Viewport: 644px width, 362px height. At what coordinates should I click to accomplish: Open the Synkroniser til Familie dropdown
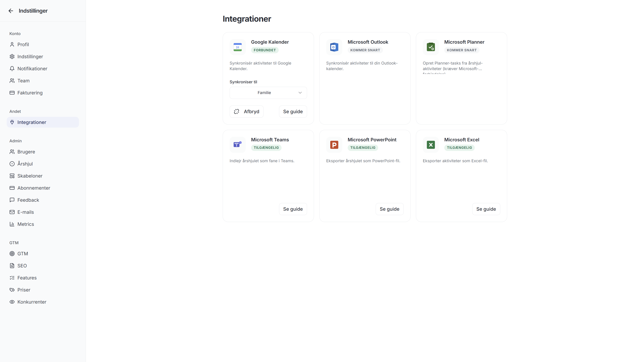coord(268,93)
